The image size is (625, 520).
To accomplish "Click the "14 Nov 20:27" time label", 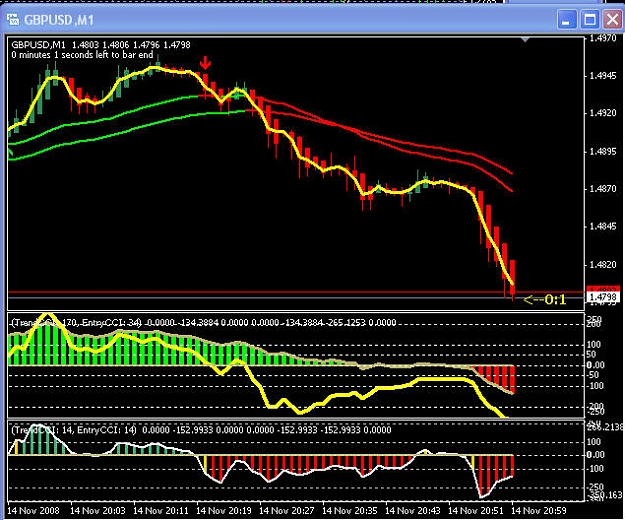I will pos(287,510).
